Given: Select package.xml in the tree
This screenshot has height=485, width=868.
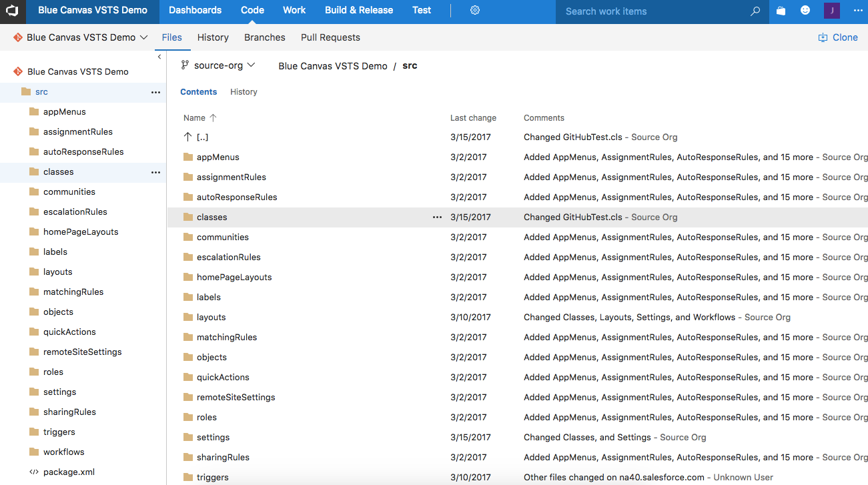Looking at the screenshot, I should coord(69,472).
